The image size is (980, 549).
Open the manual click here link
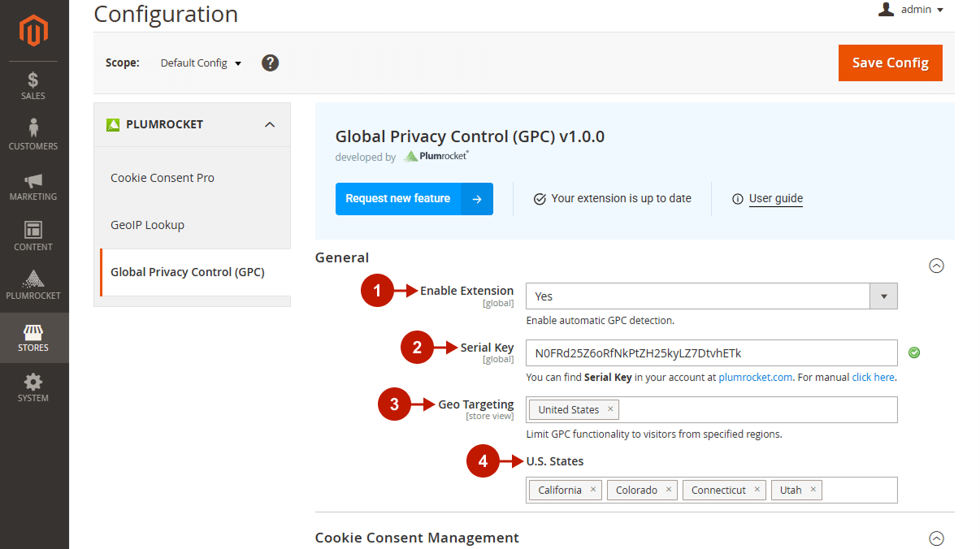coord(873,377)
